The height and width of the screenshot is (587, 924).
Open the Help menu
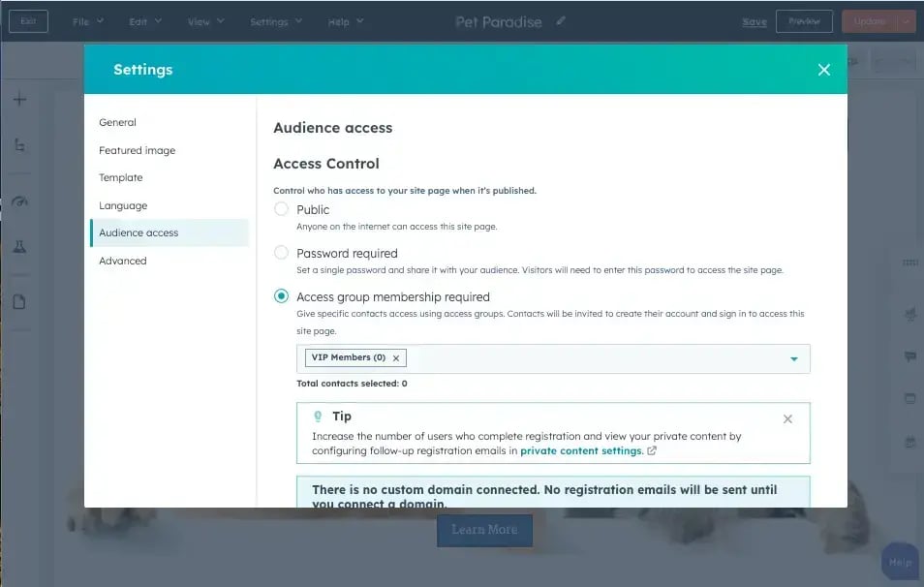[x=346, y=22]
